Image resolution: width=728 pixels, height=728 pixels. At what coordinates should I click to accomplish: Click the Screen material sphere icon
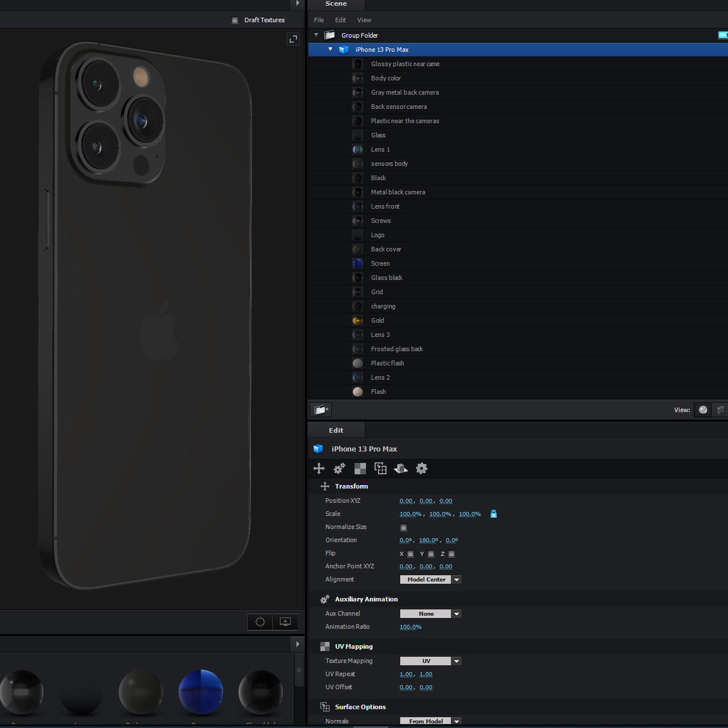[x=357, y=263]
